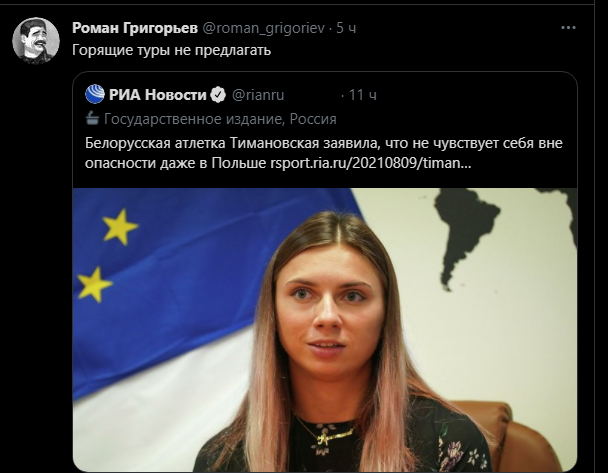The height and width of the screenshot is (473, 608).
Task: Open the @roman_grigoriev handle link
Action: click(x=264, y=28)
